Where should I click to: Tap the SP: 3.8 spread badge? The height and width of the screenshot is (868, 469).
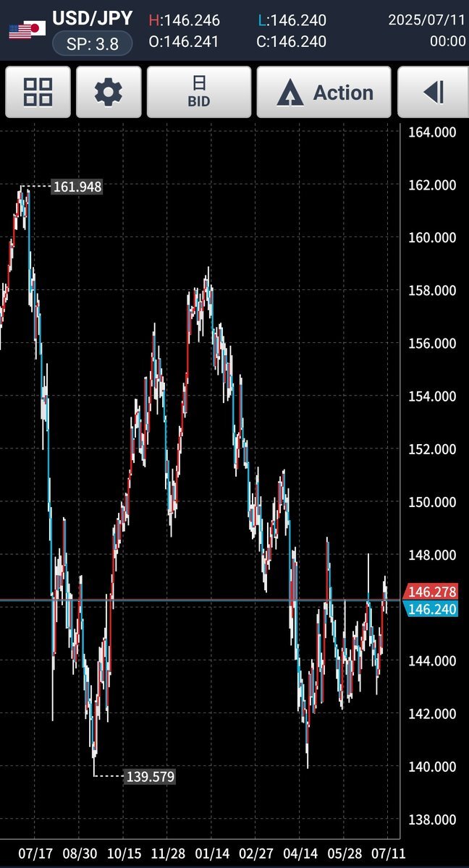(x=93, y=43)
